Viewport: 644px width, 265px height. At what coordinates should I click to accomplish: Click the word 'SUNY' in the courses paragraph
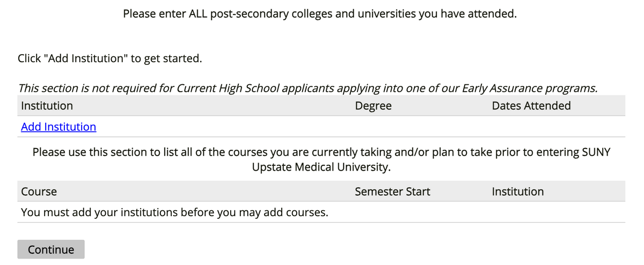point(596,152)
